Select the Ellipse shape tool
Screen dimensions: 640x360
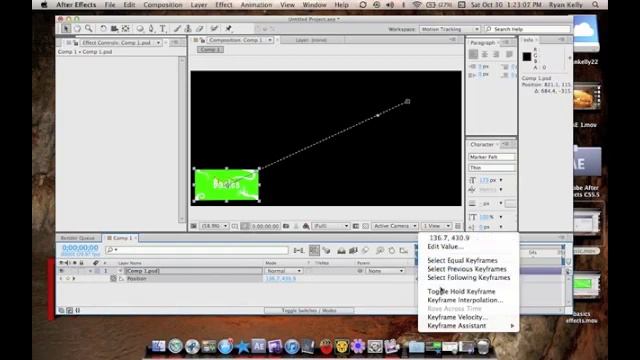140,29
